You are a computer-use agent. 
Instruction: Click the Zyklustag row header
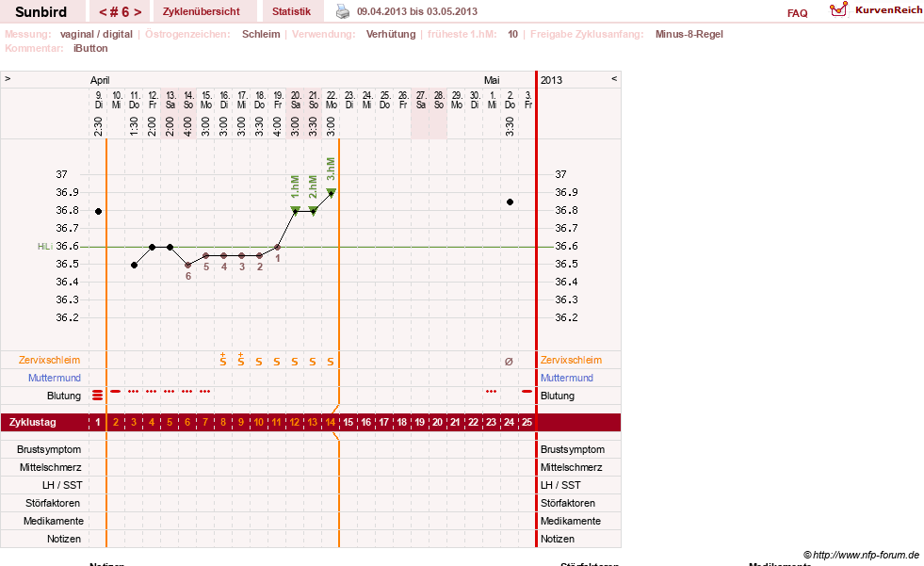pos(32,422)
